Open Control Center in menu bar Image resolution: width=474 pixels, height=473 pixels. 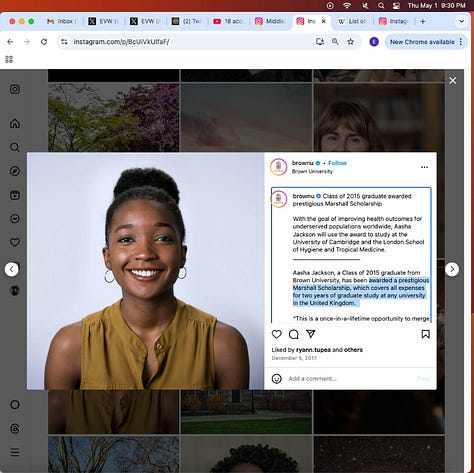click(396, 5)
